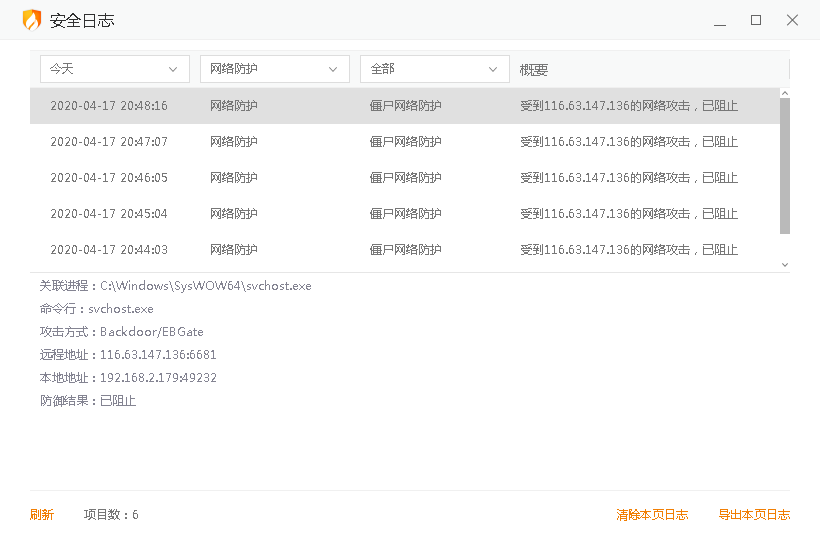Minimize the security log window

[720, 20]
